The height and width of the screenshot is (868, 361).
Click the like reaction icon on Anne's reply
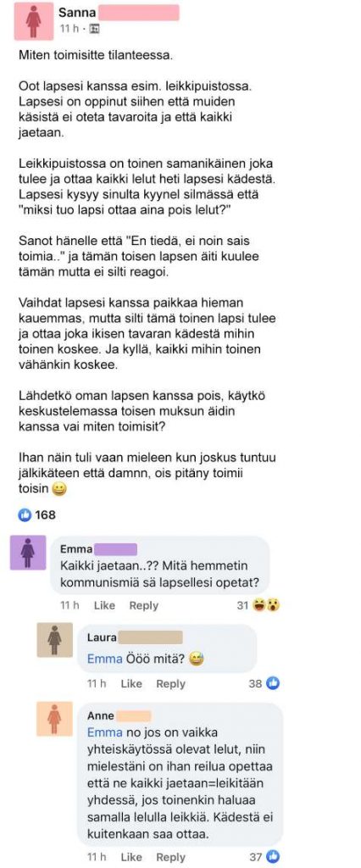[x=273, y=857]
